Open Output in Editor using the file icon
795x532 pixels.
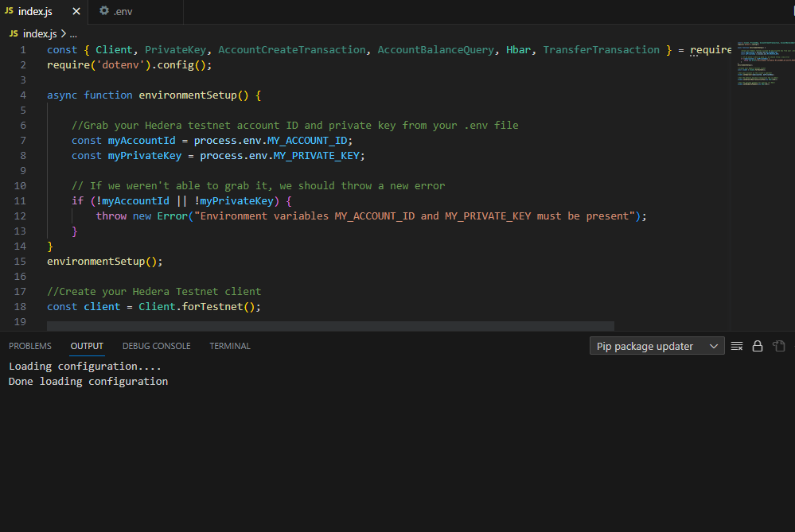779,345
